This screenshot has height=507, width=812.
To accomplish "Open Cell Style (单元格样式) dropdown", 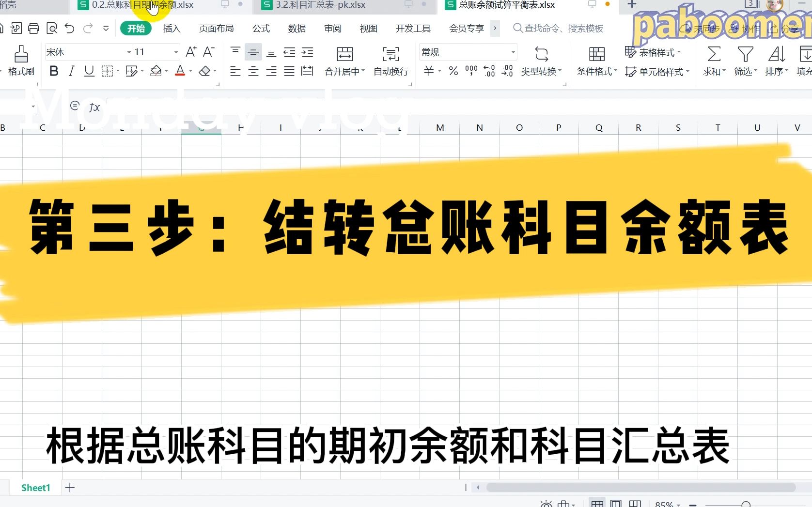I will 657,72.
